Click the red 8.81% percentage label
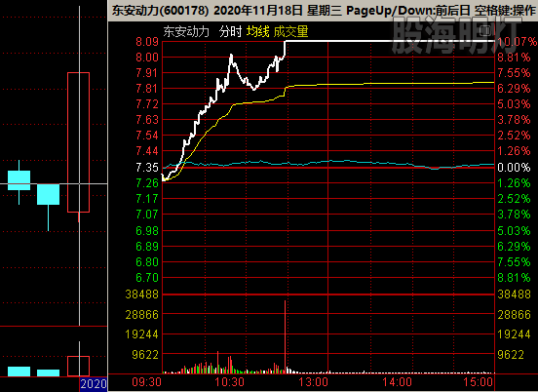Viewport: 538px width, 392px height. coord(514,58)
